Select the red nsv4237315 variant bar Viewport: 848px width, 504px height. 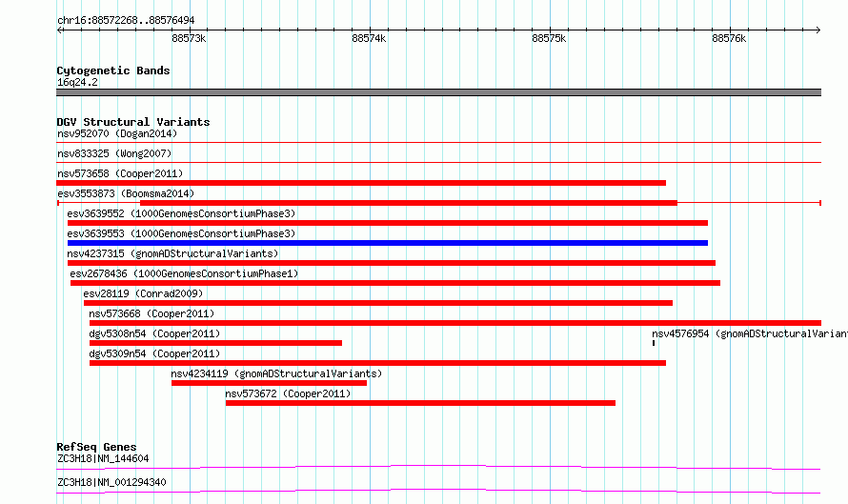tap(392, 263)
